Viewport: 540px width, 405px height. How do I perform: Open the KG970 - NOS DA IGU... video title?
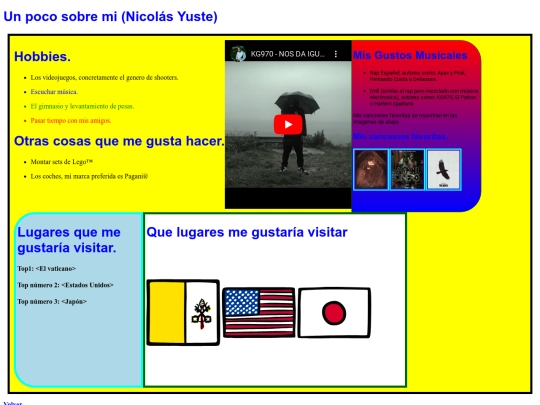point(288,54)
